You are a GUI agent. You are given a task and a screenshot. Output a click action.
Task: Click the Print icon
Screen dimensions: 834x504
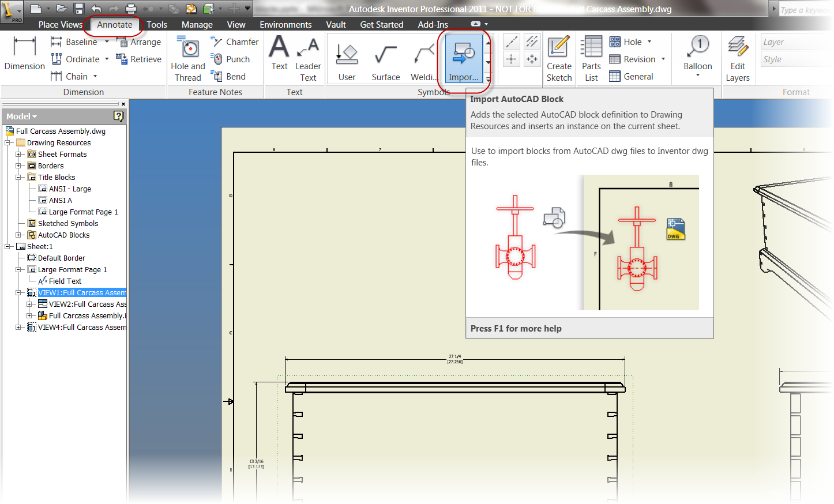tap(131, 9)
